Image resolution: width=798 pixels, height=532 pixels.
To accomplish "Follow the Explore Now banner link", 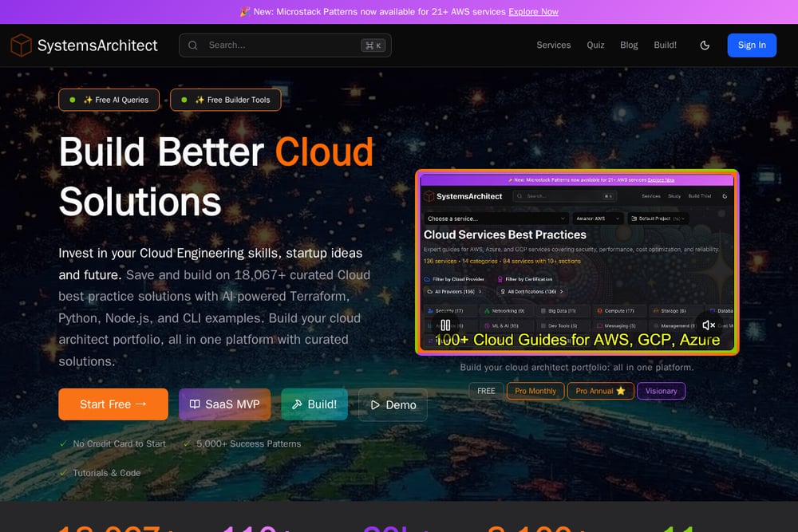I will point(533,12).
